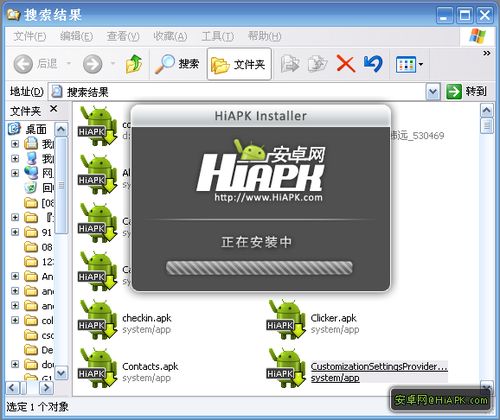Open the 收藏(A) menu
Viewport: 500px width, 420px height.
pos(170,36)
